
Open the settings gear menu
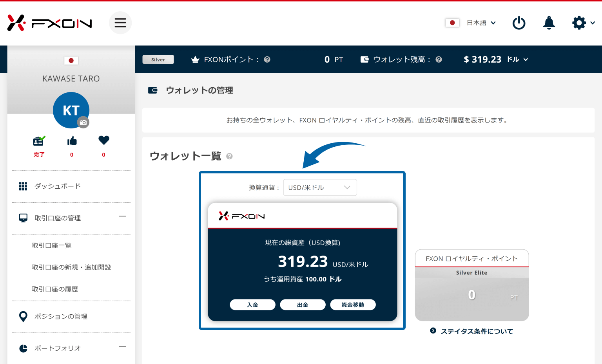(583, 23)
